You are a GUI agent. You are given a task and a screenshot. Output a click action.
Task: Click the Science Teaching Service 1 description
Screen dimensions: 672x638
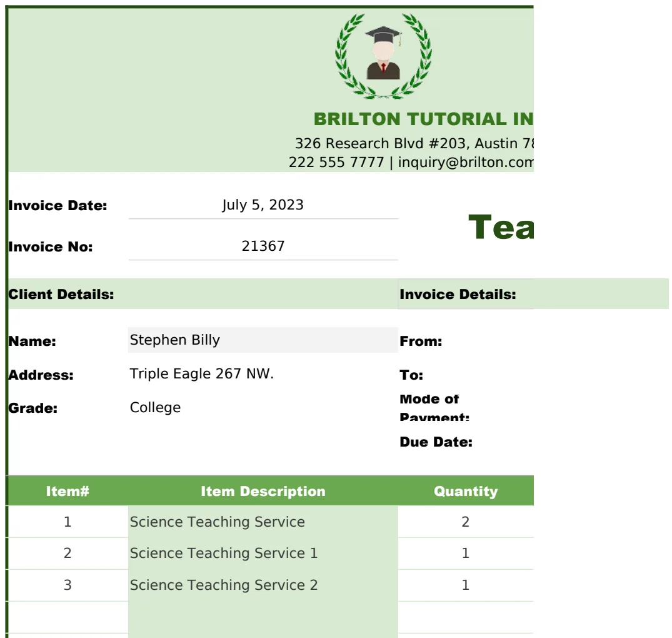pos(263,553)
